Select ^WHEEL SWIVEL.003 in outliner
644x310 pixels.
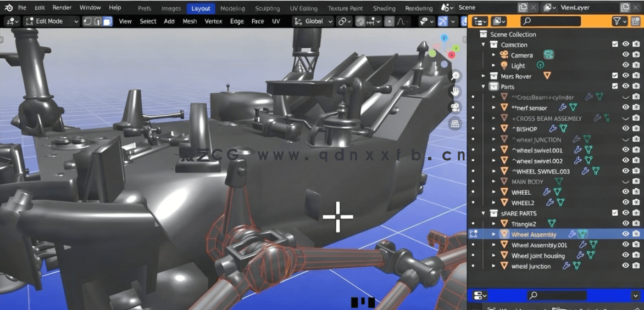pos(541,171)
